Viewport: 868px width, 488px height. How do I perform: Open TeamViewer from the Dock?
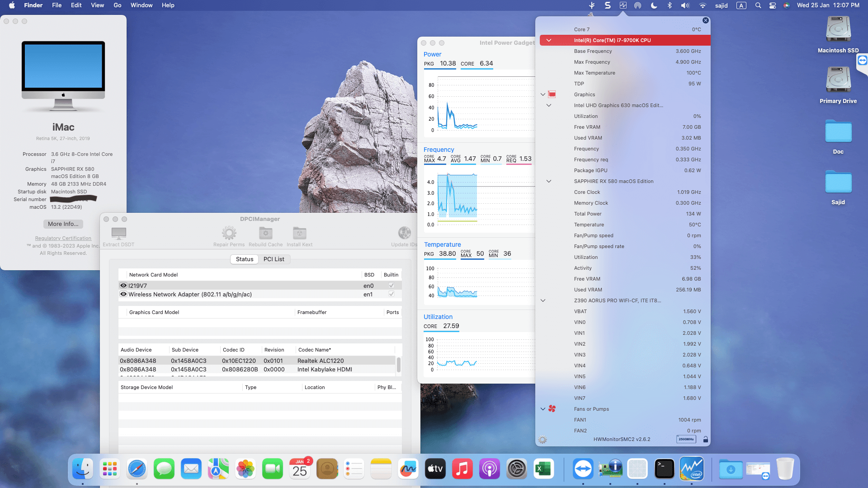click(583, 469)
